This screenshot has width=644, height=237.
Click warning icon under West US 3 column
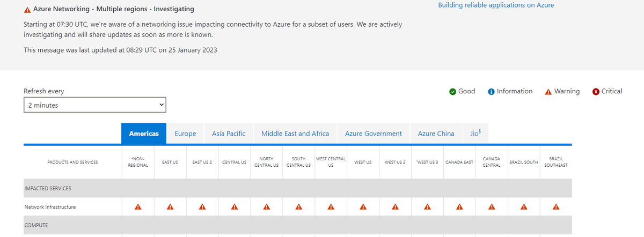coord(427,207)
